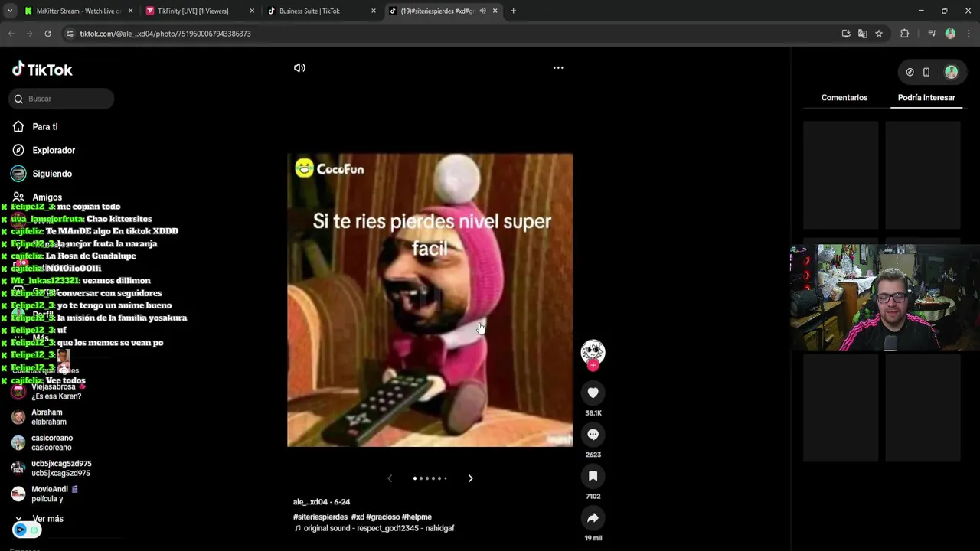
Task: Open the Chrome three-dot menu
Action: (x=969, y=34)
